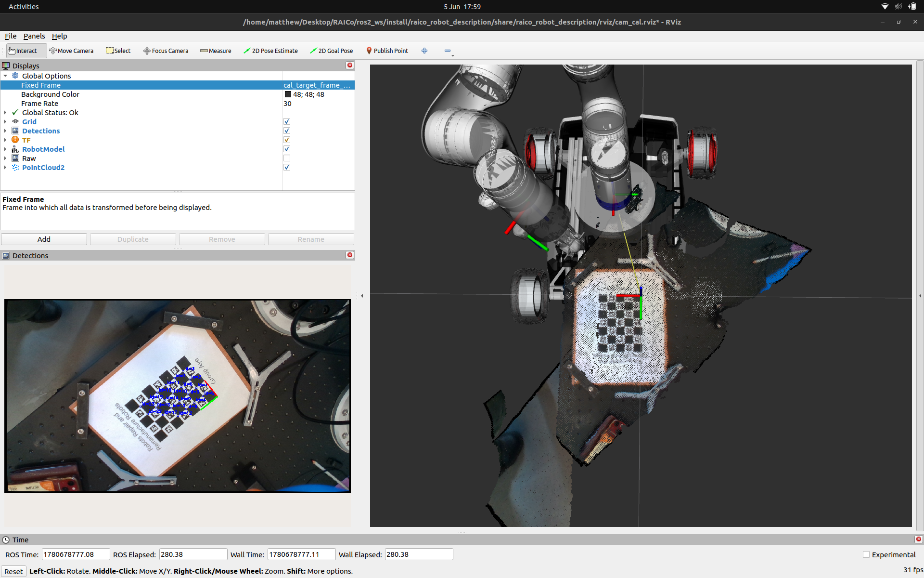Click the Rename button
This screenshot has width=924, height=578.
click(311, 239)
